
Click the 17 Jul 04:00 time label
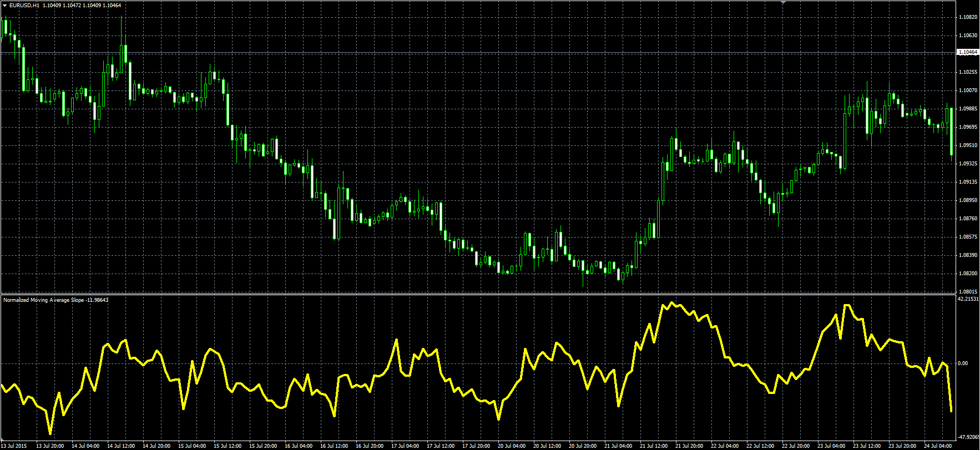coord(405,446)
